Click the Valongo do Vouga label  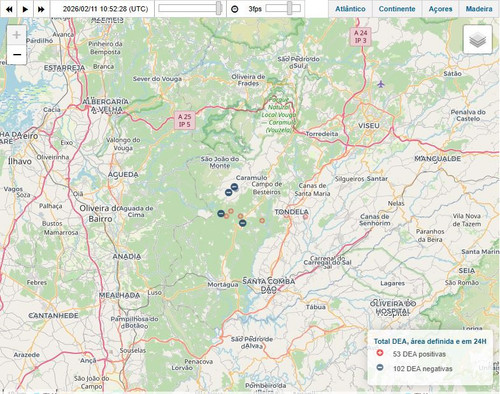point(123,144)
